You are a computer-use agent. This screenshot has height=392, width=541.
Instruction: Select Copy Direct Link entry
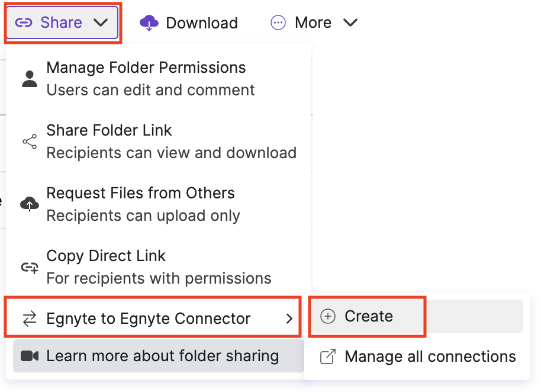pyautogui.click(x=107, y=256)
